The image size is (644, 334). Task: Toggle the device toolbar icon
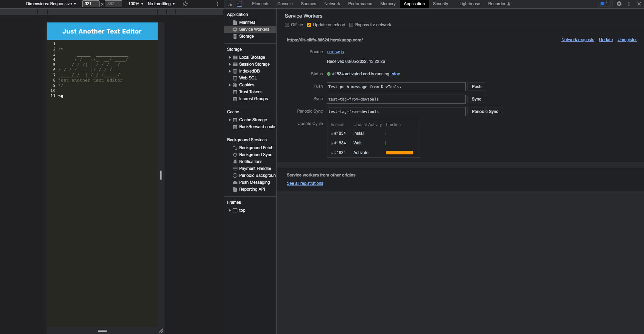(x=239, y=4)
